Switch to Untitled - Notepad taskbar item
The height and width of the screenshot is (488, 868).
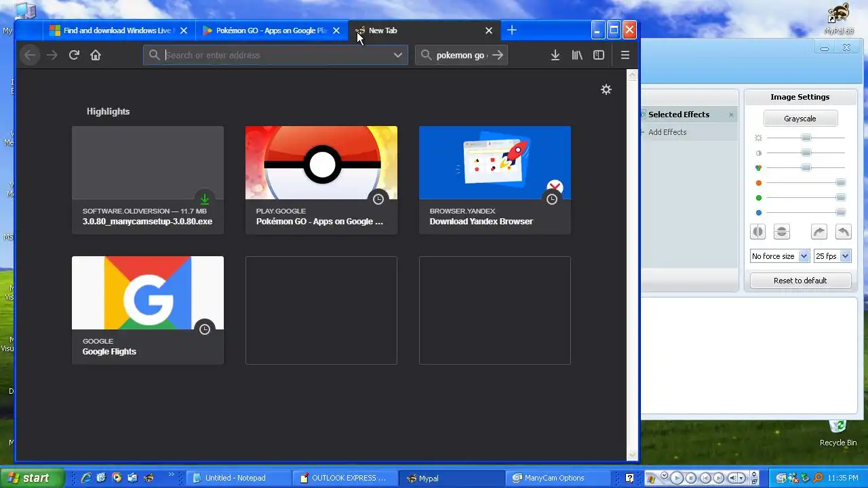click(x=238, y=478)
